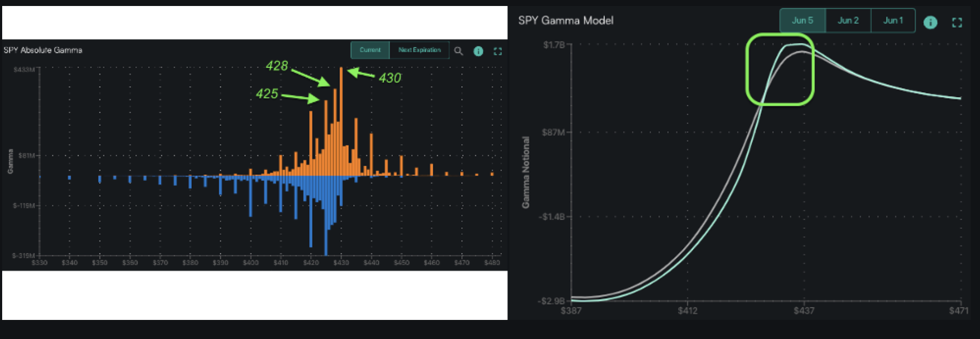Click the $460 x-axis label
This screenshot has width=980, height=339.
[x=432, y=263]
